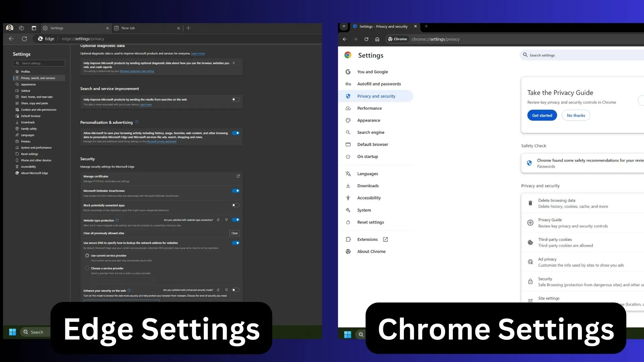Select Edge Privacy search and services menu item

[38, 78]
